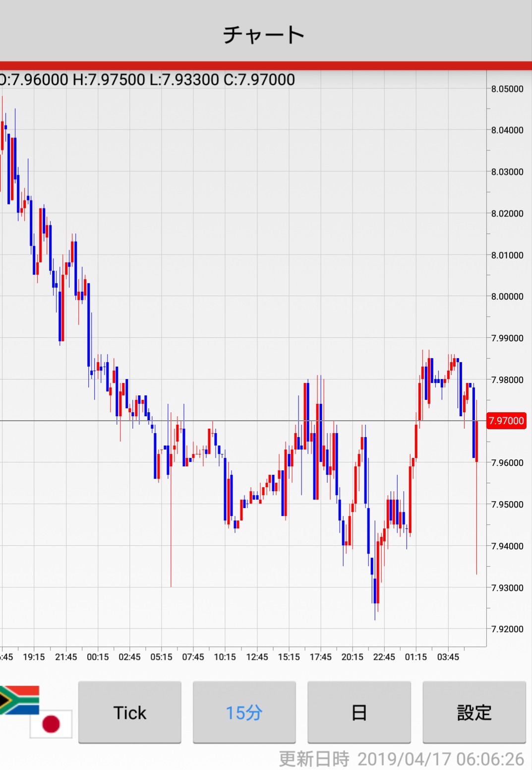Click the チャート title header
532x770 pixels.
(x=264, y=35)
